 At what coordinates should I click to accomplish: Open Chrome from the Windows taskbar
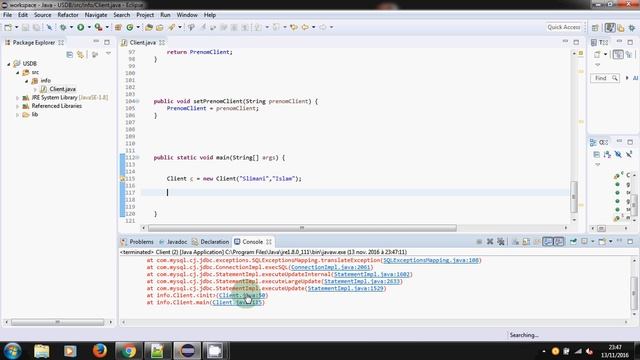[129, 351]
